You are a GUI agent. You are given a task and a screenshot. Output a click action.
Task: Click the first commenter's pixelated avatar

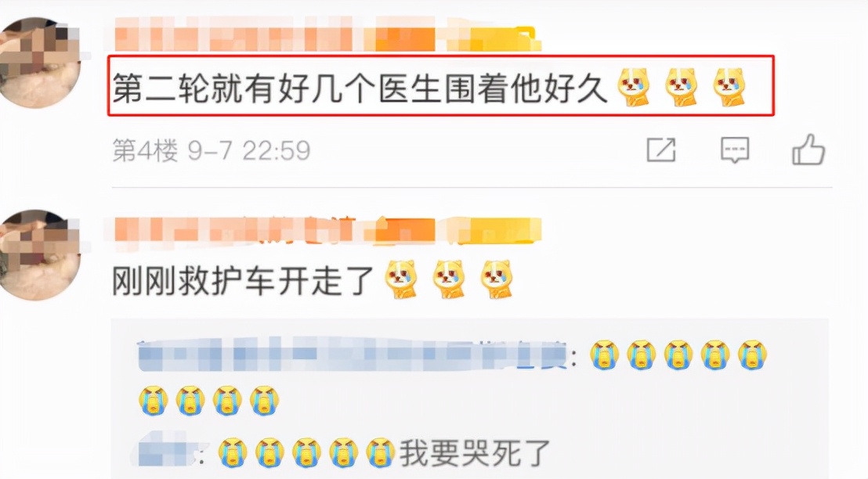pos(40,63)
